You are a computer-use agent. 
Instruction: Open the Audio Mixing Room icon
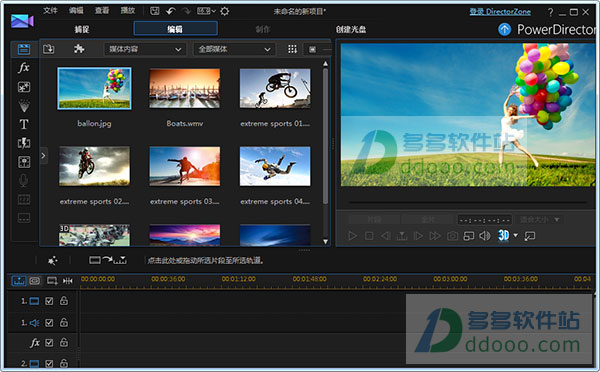(24, 162)
